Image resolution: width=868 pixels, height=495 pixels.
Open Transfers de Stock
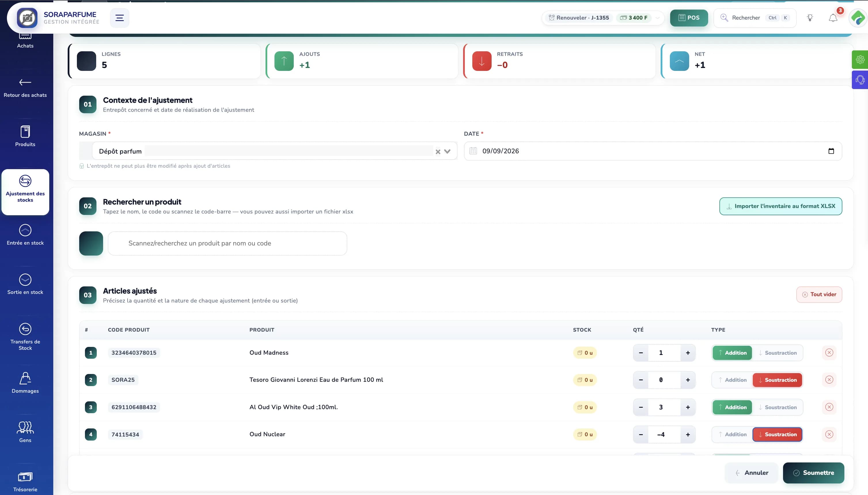(x=25, y=337)
